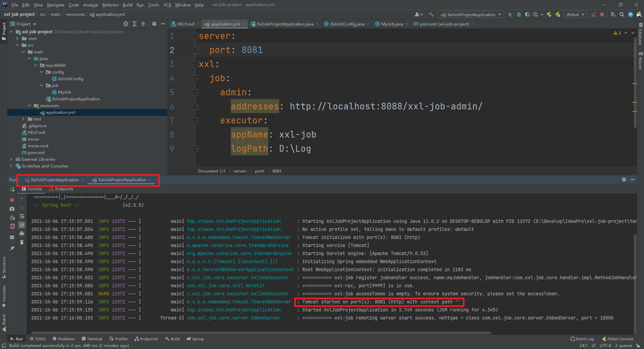Image resolution: width=644 pixels, height=349 pixels.
Task: Switch to Endpoints tab in Run panel
Action: (61, 189)
